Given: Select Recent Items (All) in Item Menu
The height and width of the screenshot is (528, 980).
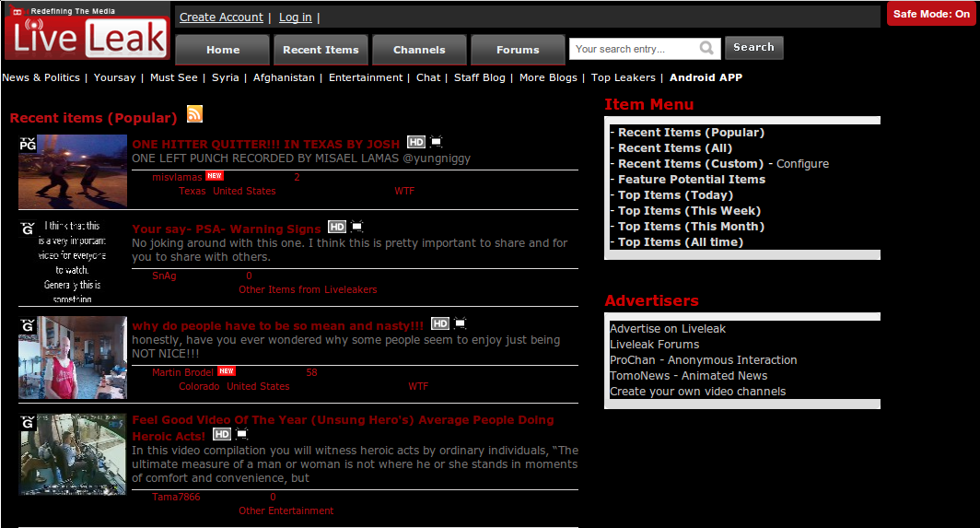Looking at the screenshot, I should click(x=675, y=147).
